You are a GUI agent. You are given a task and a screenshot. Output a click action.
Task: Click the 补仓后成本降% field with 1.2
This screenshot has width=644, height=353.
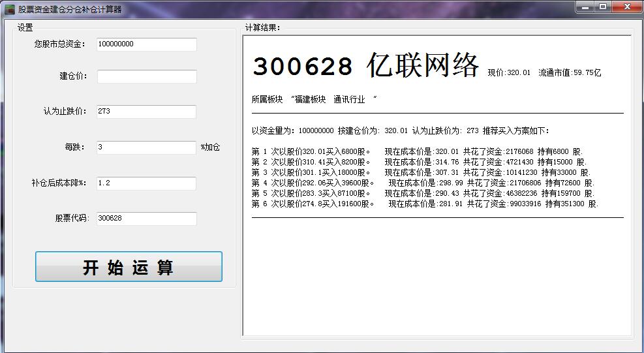coord(147,183)
